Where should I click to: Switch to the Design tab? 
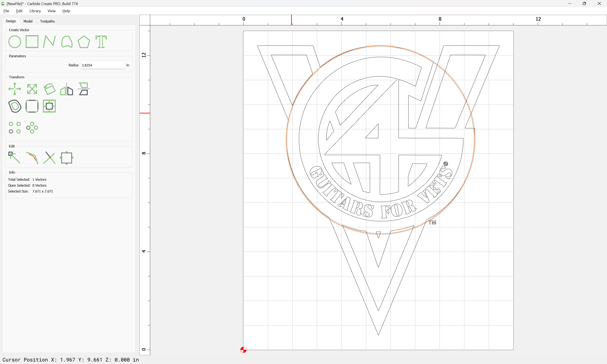(11, 21)
